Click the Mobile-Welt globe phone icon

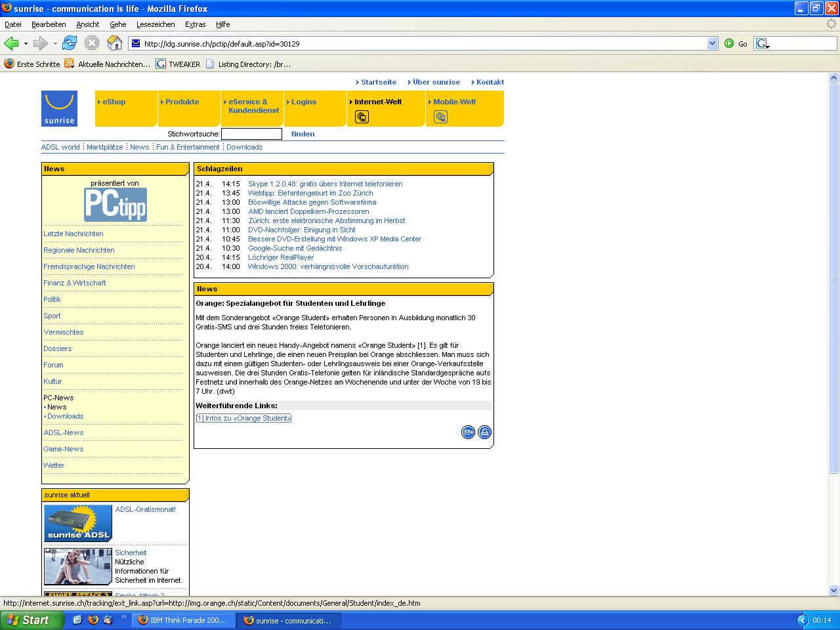[x=440, y=117]
